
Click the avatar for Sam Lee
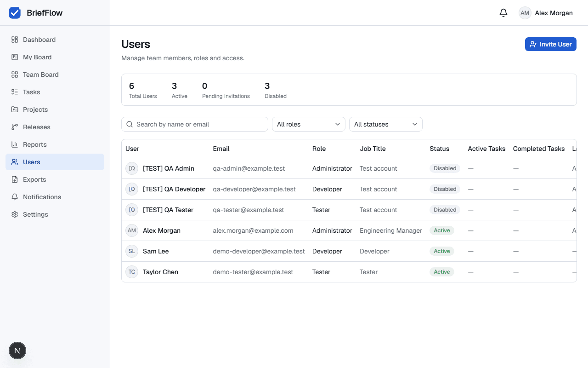pyautogui.click(x=132, y=251)
